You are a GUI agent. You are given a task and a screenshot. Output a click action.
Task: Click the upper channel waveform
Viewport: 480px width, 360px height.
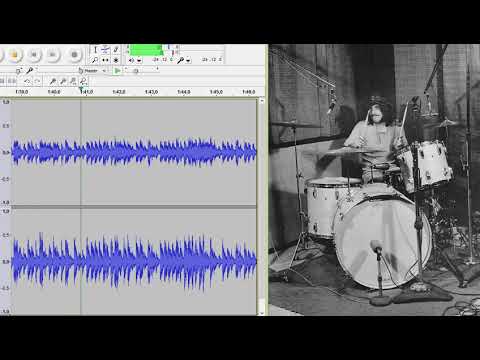pos(134,152)
